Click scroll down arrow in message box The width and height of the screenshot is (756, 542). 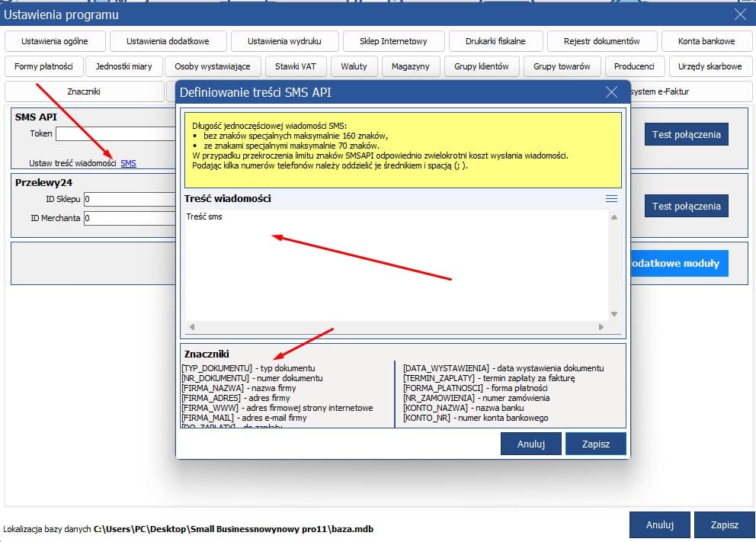pyautogui.click(x=614, y=314)
